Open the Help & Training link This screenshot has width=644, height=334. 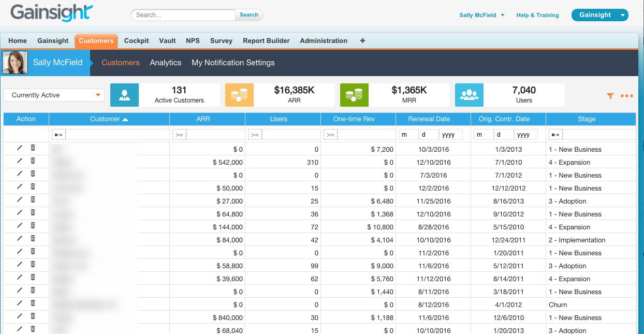point(537,15)
